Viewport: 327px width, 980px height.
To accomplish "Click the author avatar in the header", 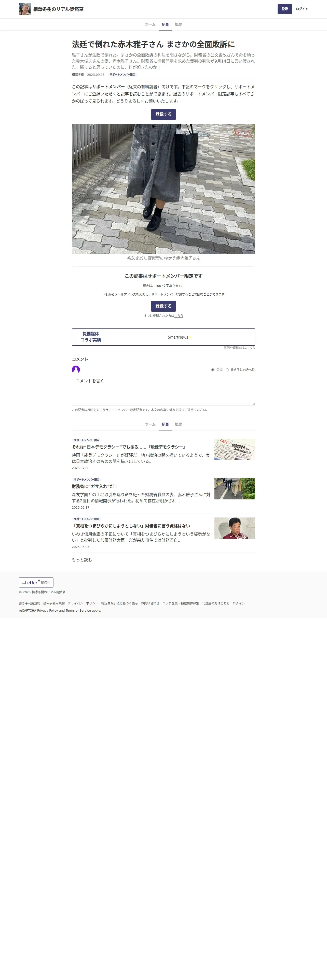I will click(25, 9).
